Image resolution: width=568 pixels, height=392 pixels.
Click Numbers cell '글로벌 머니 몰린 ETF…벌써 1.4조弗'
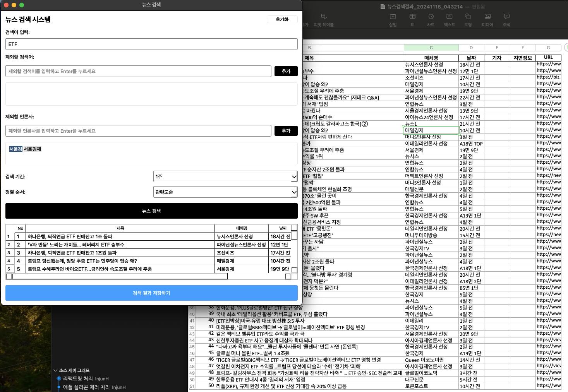coord(309,353)
